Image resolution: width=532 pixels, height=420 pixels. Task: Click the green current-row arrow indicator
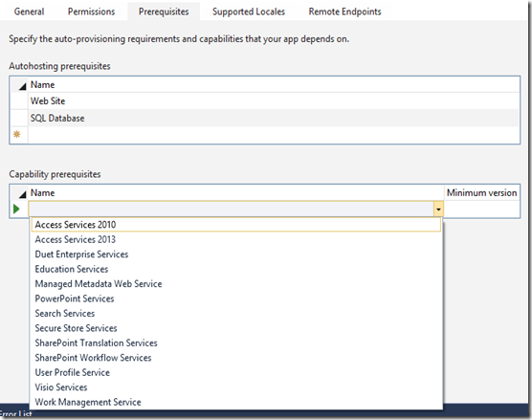16,209
